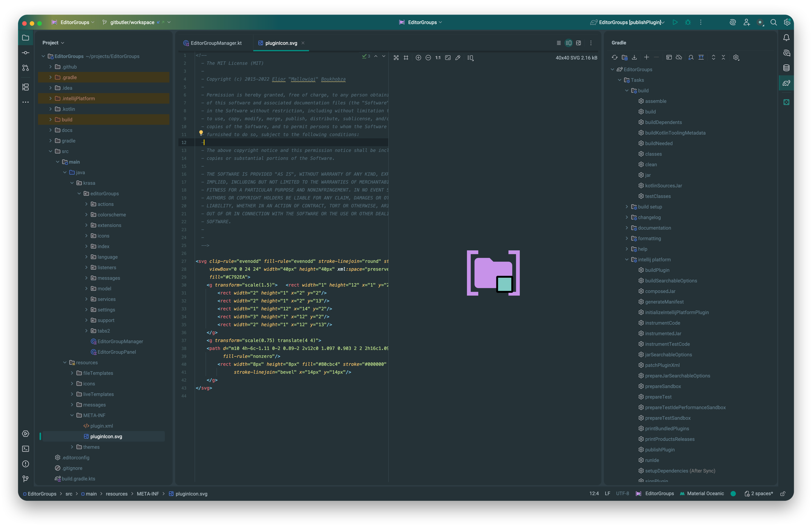Viewport: 812px width, 529px height.
Task: Toggle the editor preview split layout
Action: pos(569,43)
